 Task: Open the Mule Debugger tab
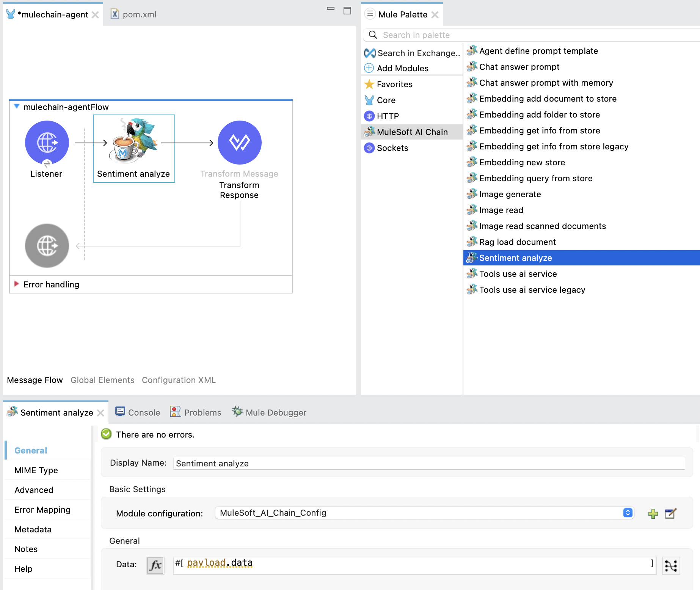tap(269, 413)
